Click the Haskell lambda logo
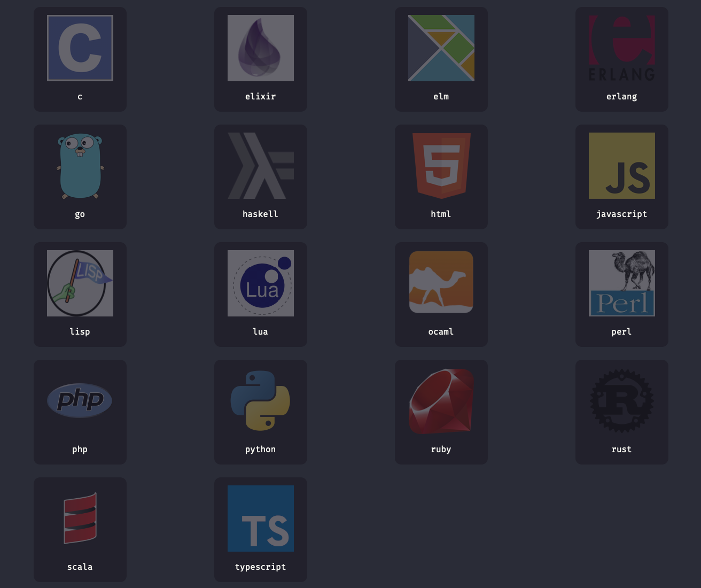This screenshot has width=701, height=588. click(x=261, y=166)
